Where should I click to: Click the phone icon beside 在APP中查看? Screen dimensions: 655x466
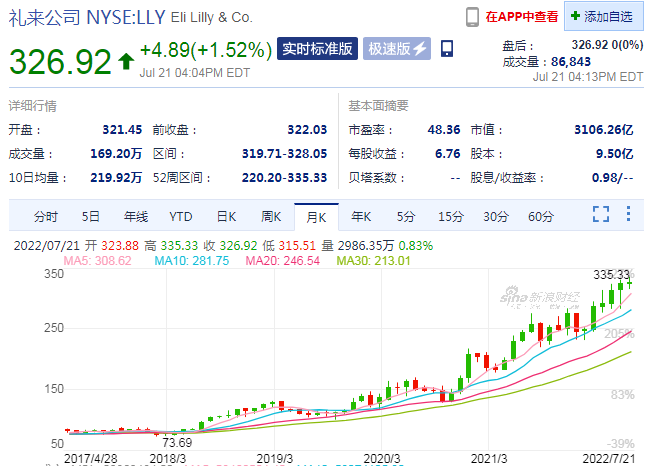[472, 17]
